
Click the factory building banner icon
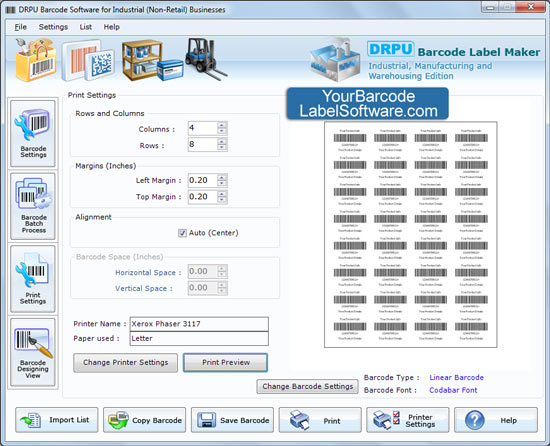pos(335,60)
